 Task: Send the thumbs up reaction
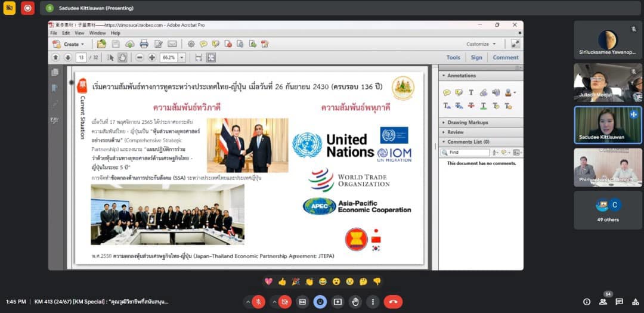pyautogui.click(x=282, y=281)
